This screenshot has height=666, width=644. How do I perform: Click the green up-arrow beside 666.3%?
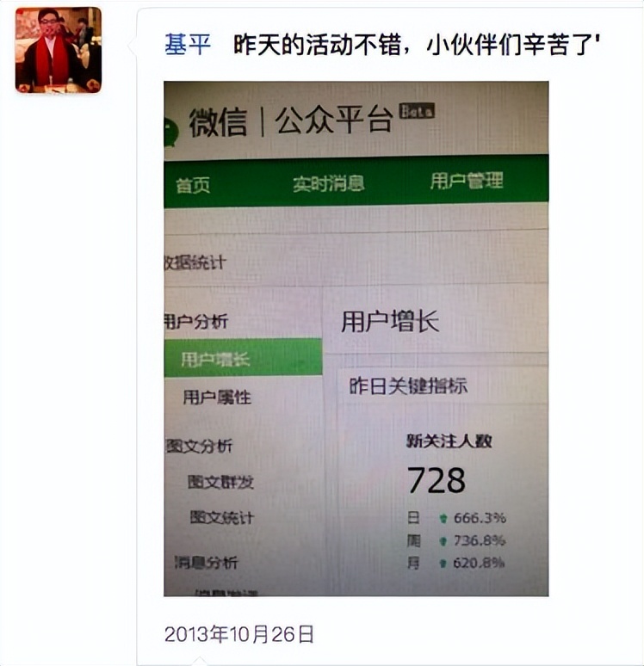(443, 518)
